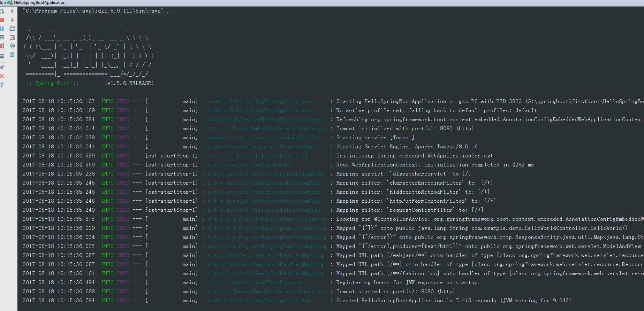The height and width of the screenshot is (311, 644).
Task: Open help via the question mark icon
Action: (x=2, y=85)
